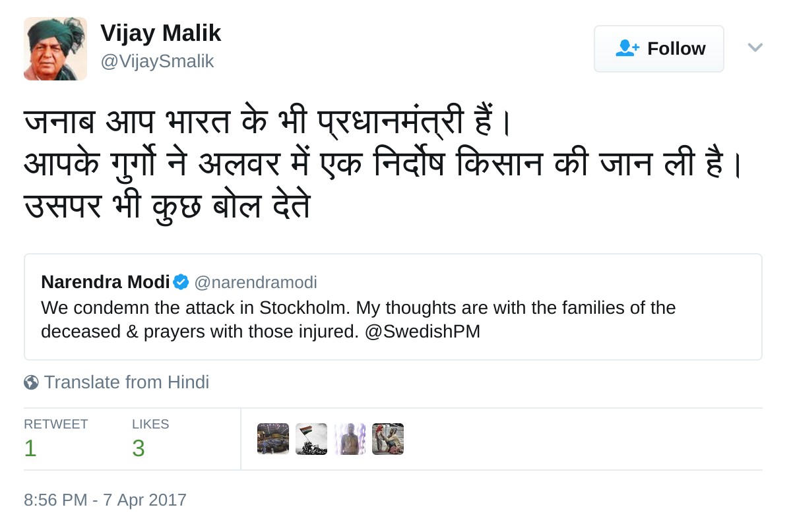Open the liker avatar showing the Indian flag

click(x=311, y=439)
